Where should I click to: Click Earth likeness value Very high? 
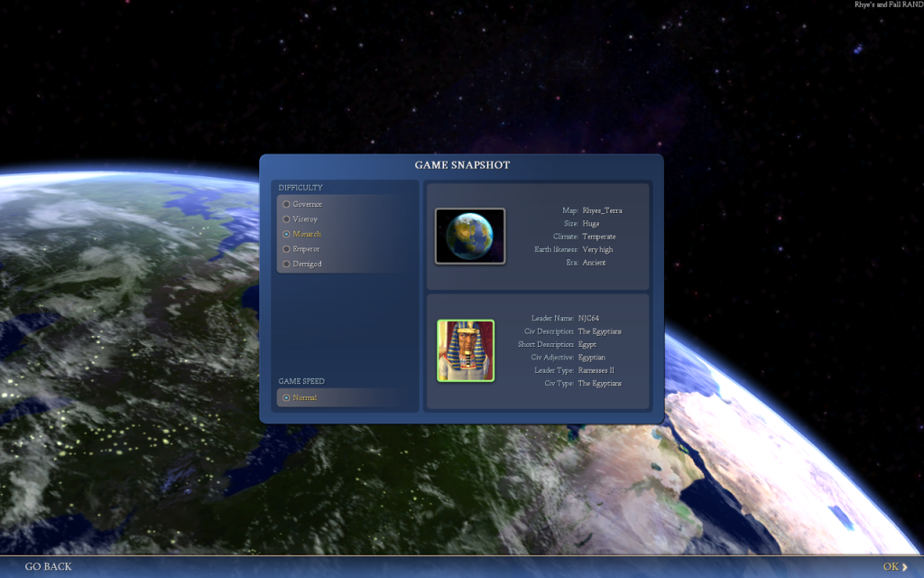pyautogui.click(x=597, y=249)
